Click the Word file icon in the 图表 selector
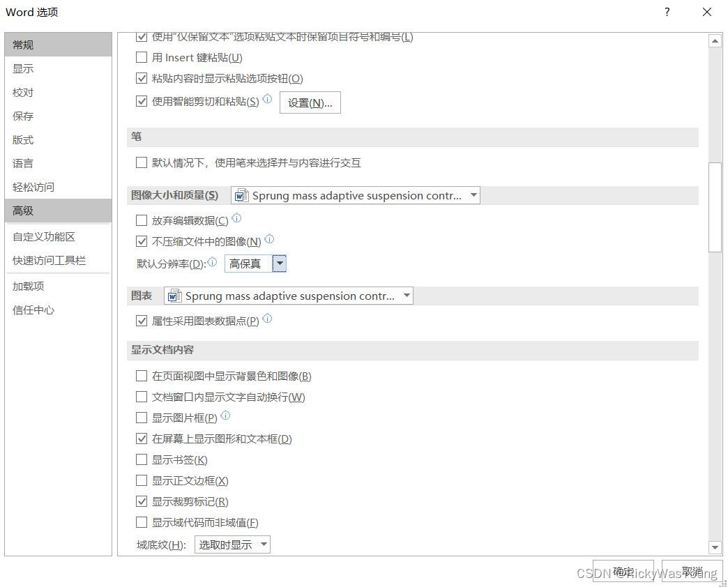 [173, 296]
